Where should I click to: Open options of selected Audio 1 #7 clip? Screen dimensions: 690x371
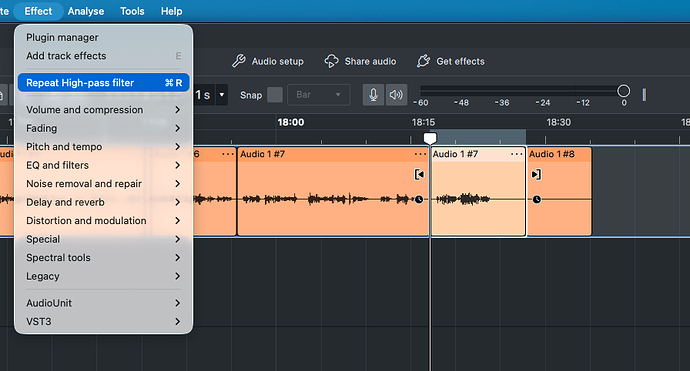[516, 154]
